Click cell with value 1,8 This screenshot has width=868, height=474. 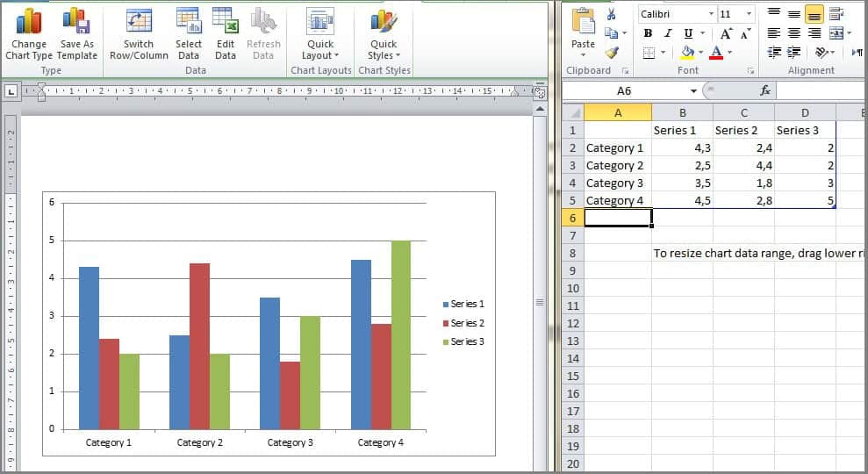click(x=743, y=183)
